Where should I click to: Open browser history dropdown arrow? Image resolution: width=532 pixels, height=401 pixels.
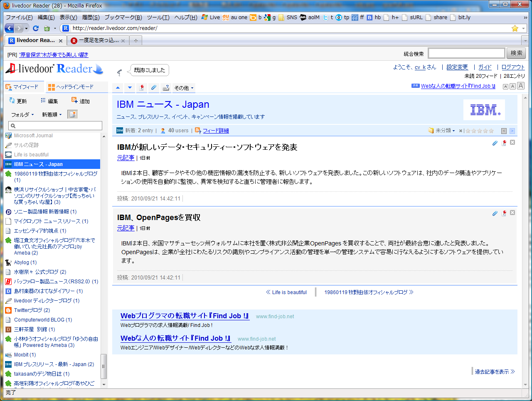point(27,28)
